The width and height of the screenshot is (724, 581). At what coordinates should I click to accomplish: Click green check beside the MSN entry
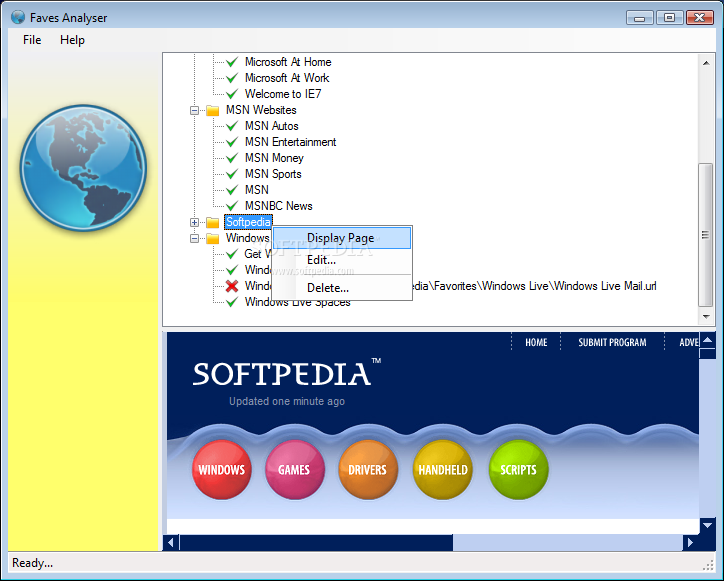232,190
